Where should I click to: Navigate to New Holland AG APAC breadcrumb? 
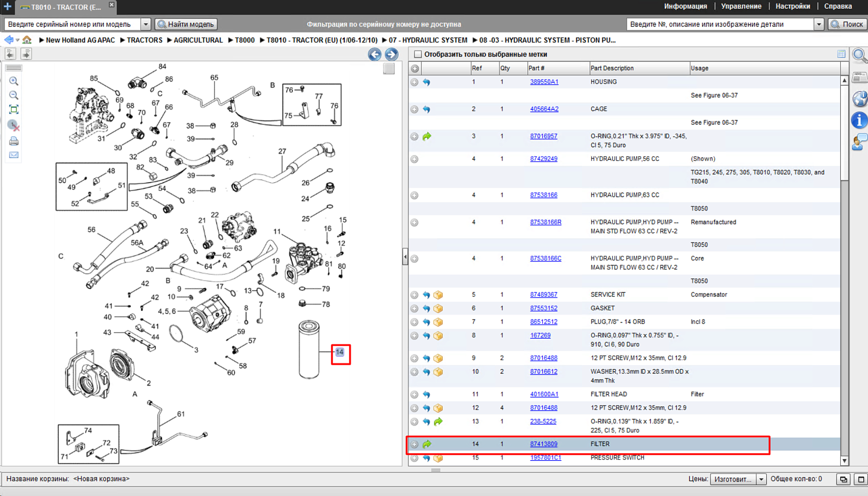point(80,41)
